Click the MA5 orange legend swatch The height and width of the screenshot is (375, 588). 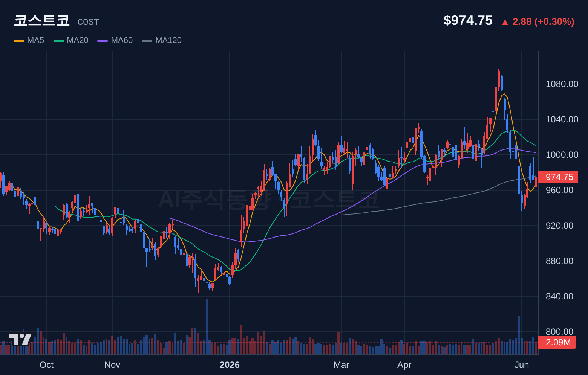(x=19, y=41)
